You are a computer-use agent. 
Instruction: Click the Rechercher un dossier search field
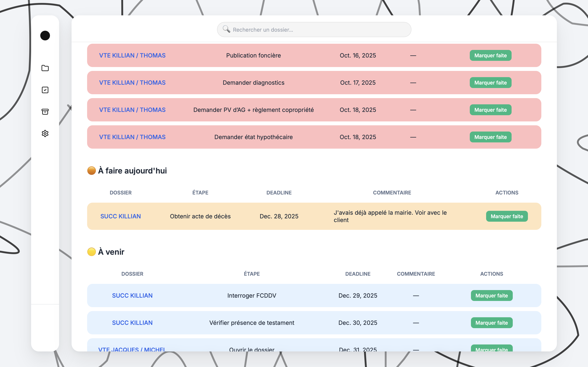tap(313, 29)
